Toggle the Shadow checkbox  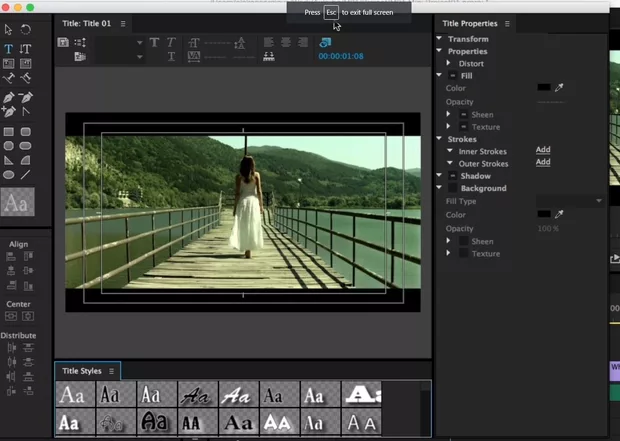[452, 176]
